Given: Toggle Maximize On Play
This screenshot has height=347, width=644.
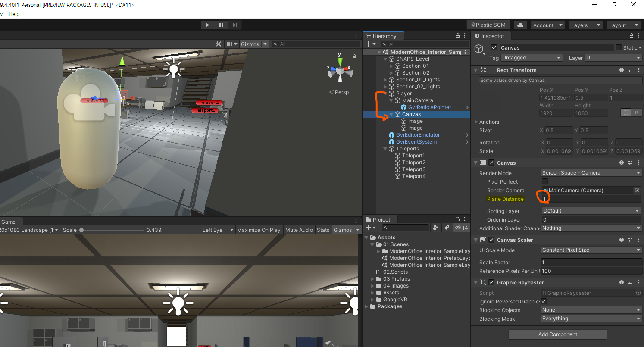Looking at the screenshot, I should 259,230.
